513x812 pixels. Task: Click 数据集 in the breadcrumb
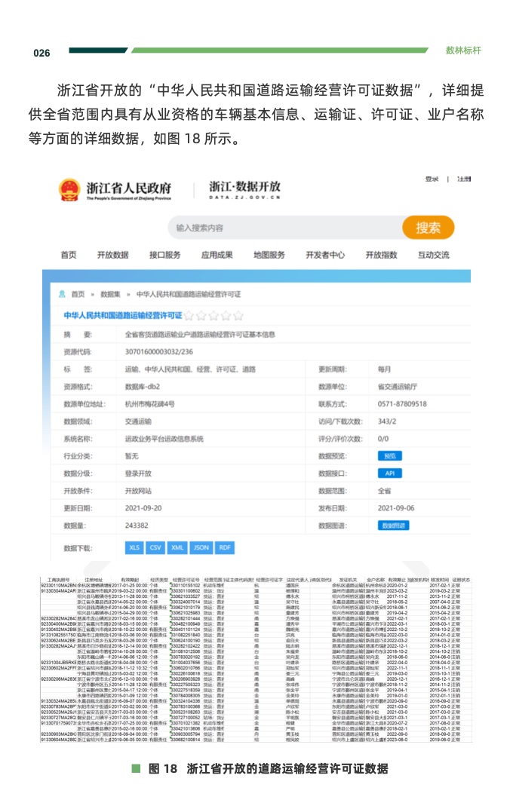(x=110, y=293)
